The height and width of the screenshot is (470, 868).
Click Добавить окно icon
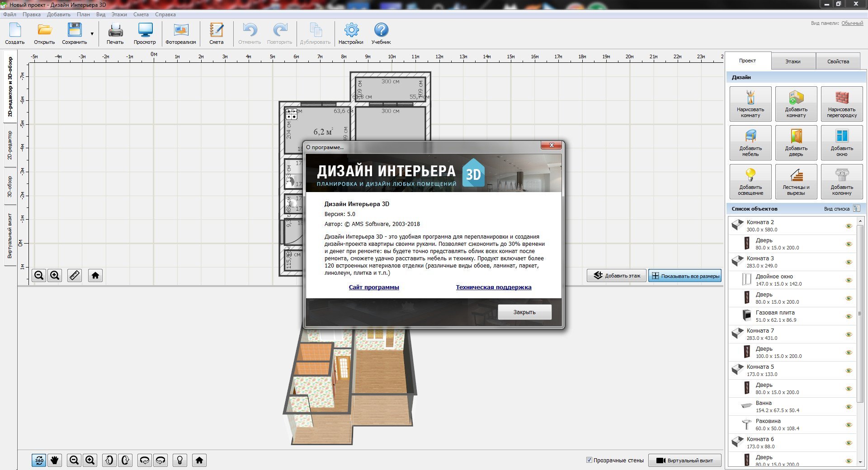[842, 143]
